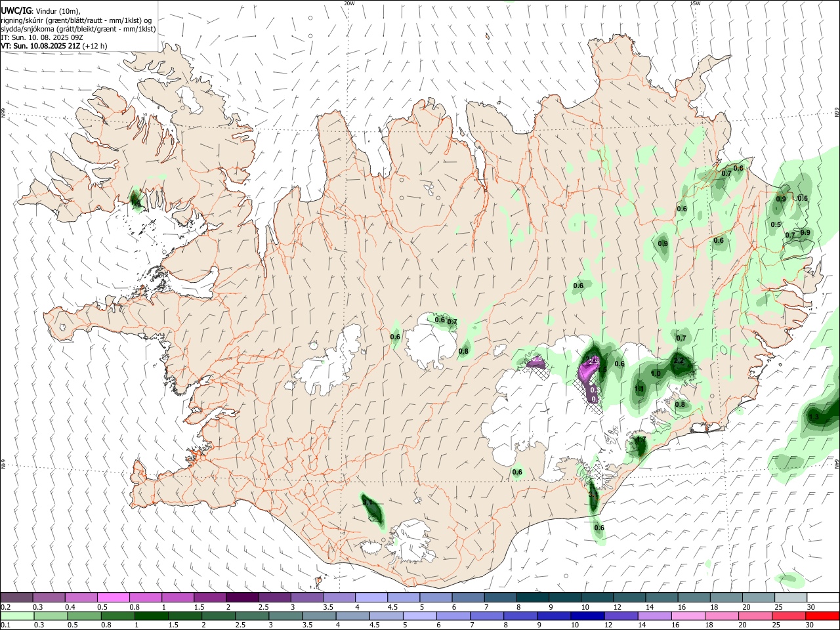Screen dimensions: 840x630
Task: Click the 0.2 label in the snow legend
Action: (x=5, y=607)
